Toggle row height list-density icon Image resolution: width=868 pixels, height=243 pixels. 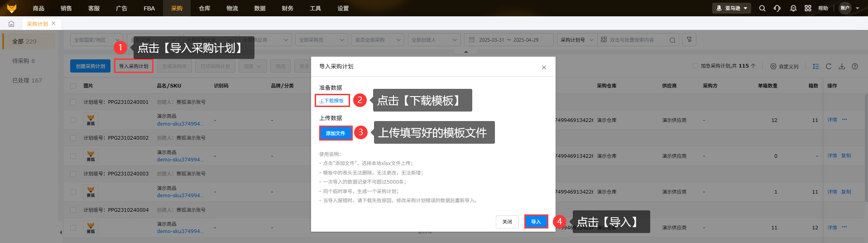click(816, 66)
